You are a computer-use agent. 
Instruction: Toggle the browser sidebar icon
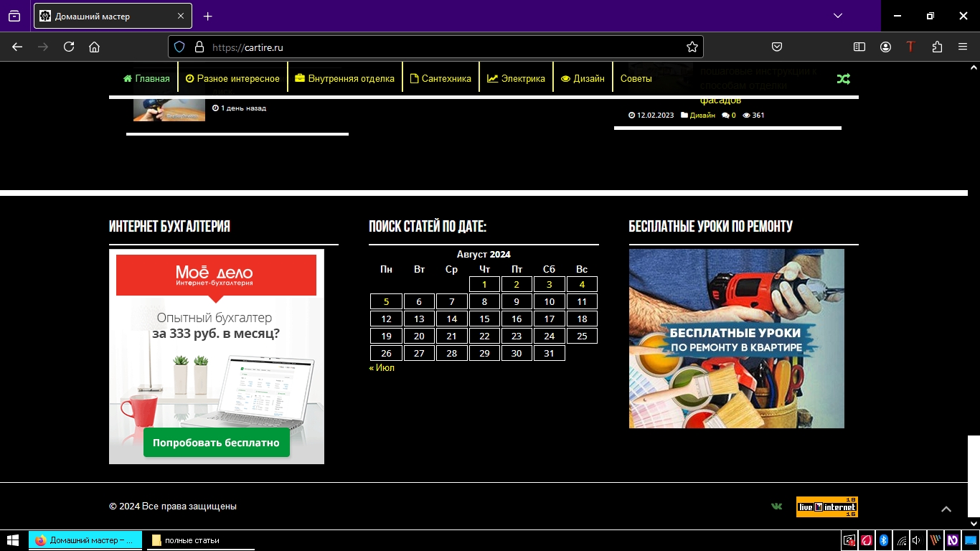(859, 47)
